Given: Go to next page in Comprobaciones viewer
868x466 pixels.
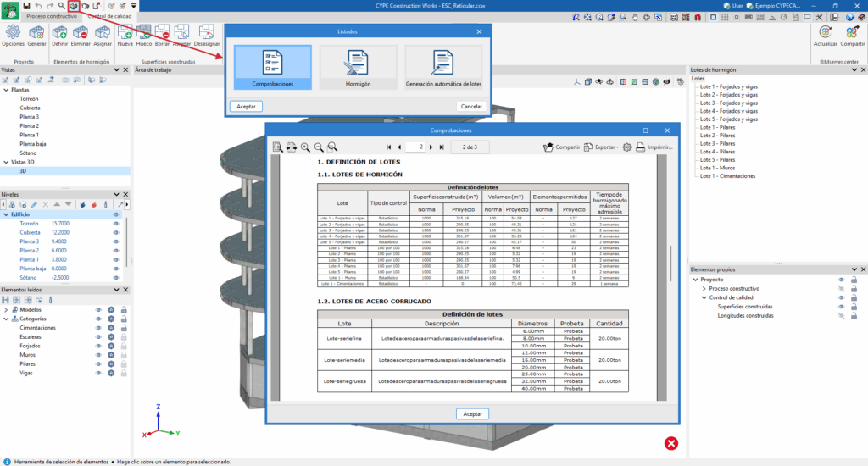Looking at the screenshot, I should (431, 147).
